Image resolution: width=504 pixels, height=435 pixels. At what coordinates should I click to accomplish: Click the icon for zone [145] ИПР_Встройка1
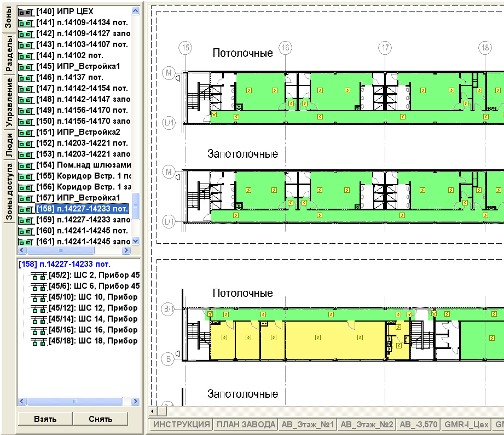[26, 66]
